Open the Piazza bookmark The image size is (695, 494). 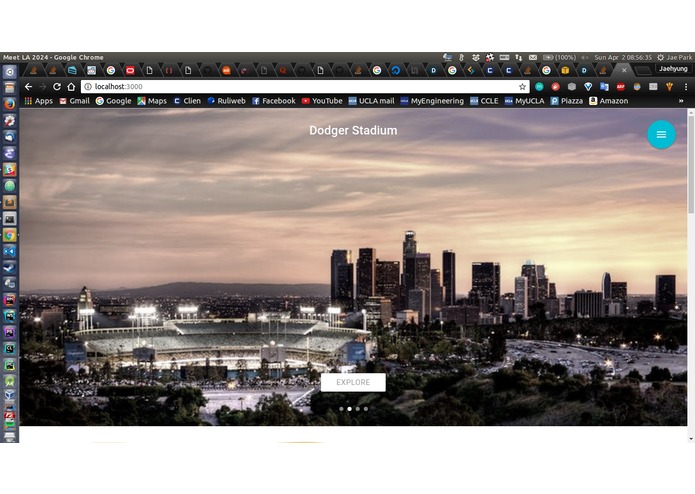(566, 101)
